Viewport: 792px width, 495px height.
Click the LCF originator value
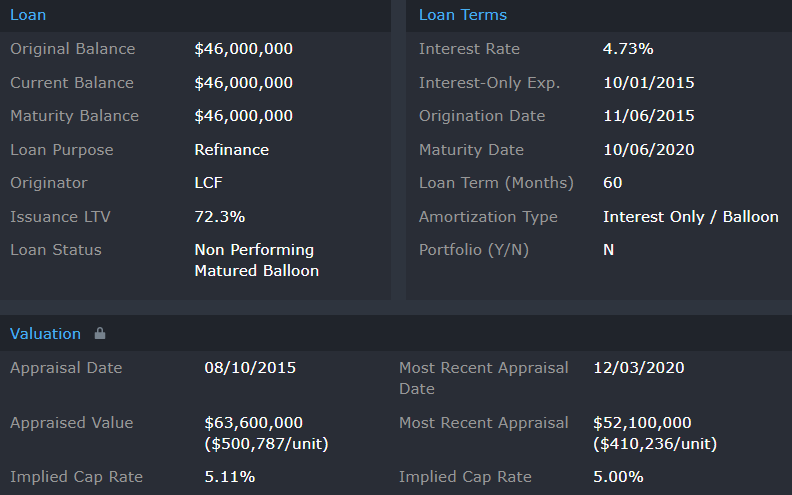point(209,183)
